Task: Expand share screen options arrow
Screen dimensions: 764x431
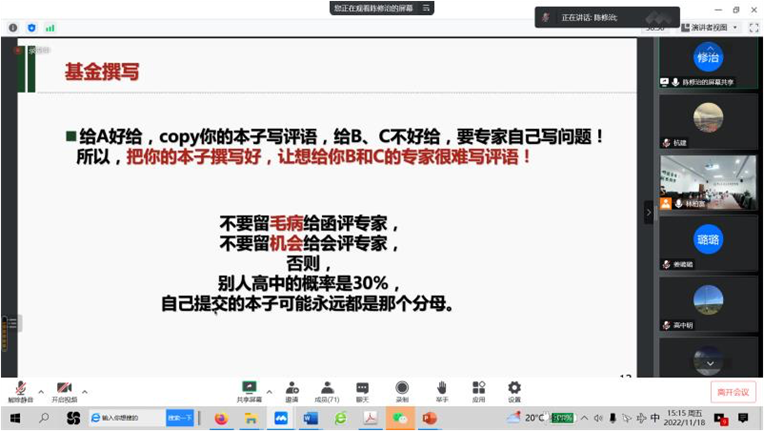Action: point(269,392)
